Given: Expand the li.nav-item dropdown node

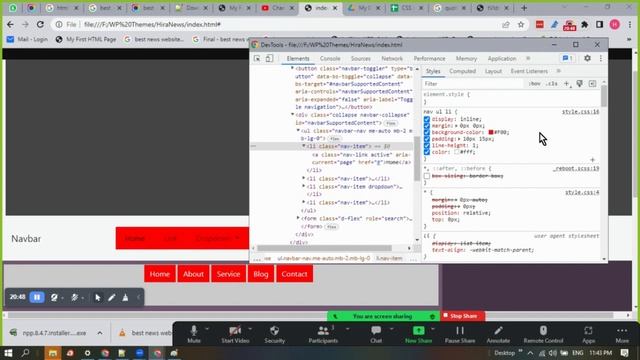Looking at the screenshot, I should (x=304, y=187).
